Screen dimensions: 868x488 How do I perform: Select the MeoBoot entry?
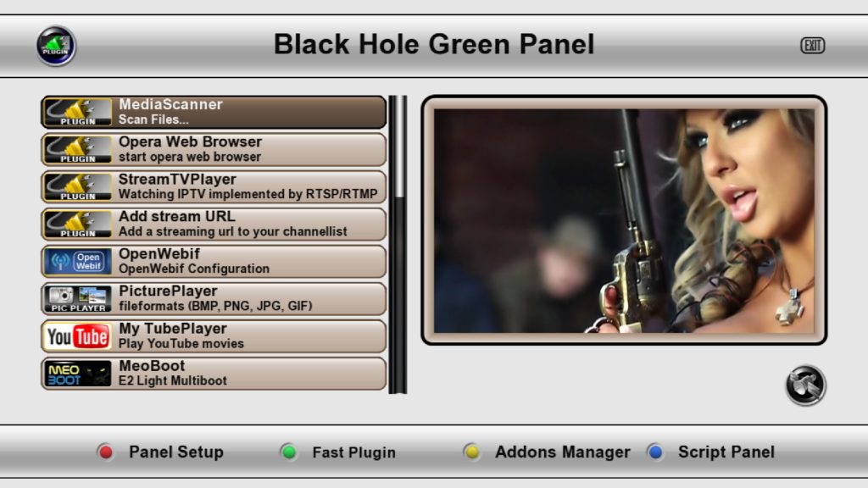click(214, 374)
